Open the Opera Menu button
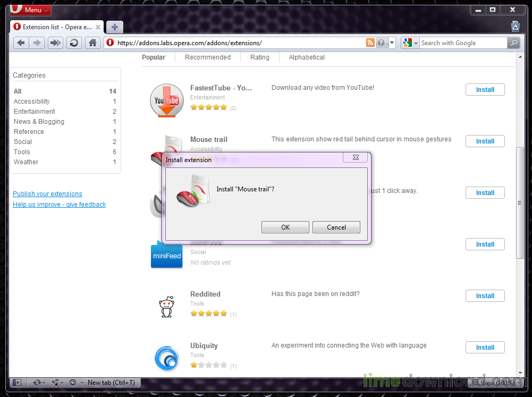Image resolution: width=532 pixels, height=397 pixels. click(x=30, y=10)
